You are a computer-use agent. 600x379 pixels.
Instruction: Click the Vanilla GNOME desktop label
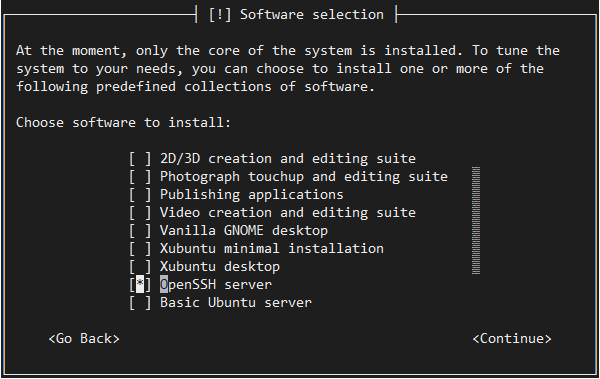[x=244, y=230]
